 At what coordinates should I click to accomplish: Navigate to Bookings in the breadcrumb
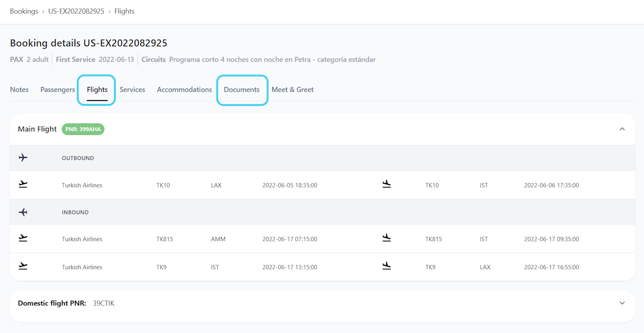pyautogui.click(x=24, y=11)
